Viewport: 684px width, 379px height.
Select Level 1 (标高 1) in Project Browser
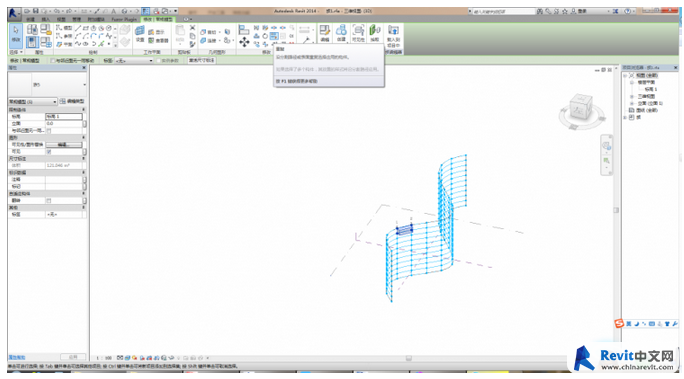click(651, 89)
